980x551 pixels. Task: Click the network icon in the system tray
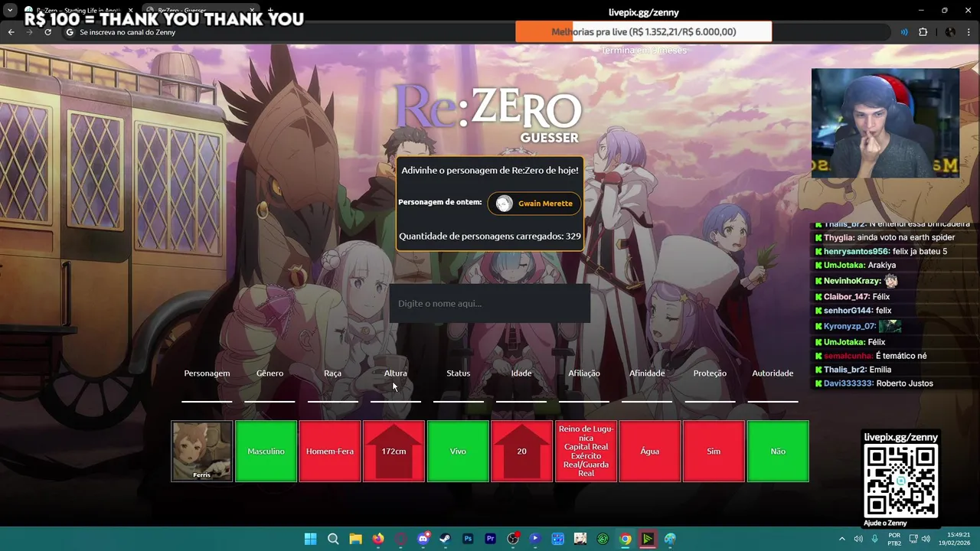tap(913, 539)
